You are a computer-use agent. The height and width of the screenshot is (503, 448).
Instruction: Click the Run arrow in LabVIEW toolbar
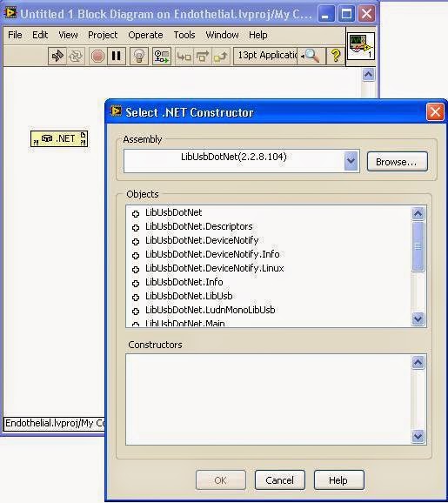coord(57,57)
